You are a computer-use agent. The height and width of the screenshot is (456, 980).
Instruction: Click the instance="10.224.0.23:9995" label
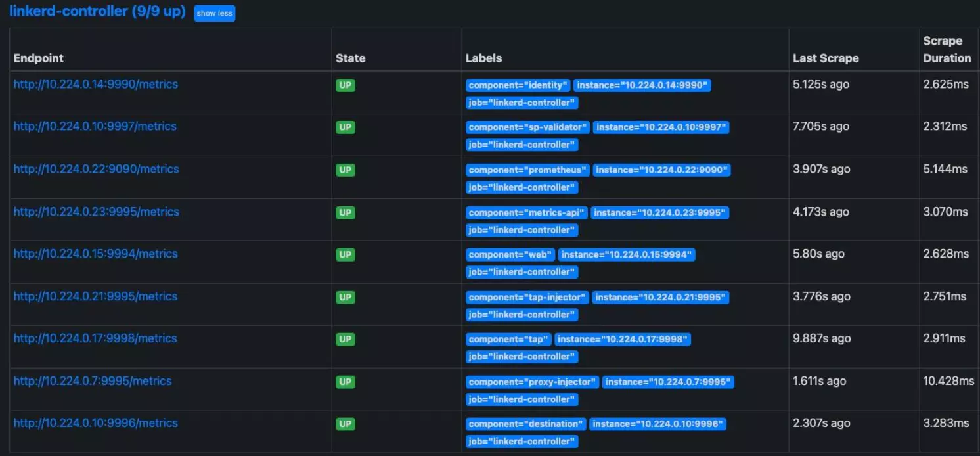coord(659,213)
